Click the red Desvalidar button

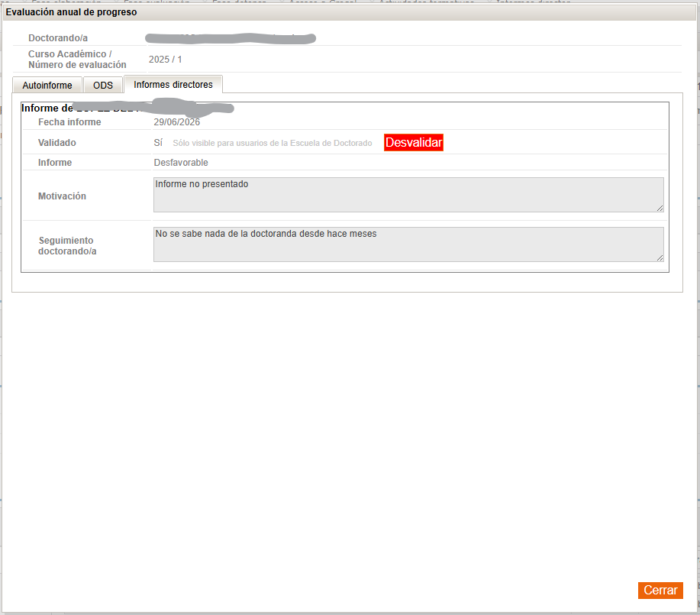[x=414, y=143]
